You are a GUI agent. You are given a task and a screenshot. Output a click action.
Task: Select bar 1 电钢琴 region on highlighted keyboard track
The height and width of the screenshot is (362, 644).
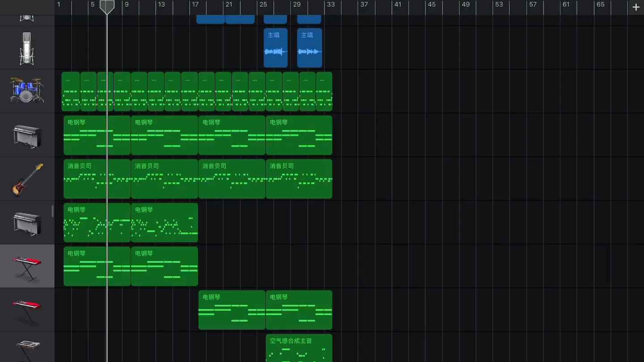(97, 266)
